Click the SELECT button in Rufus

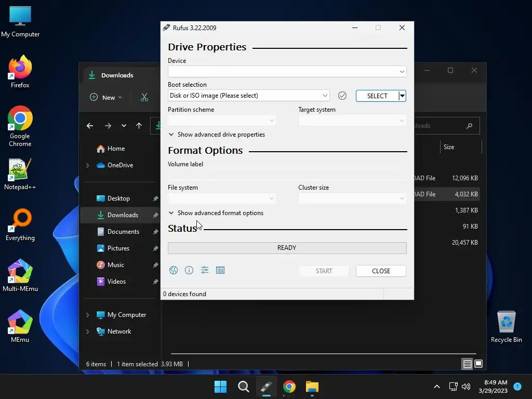[377, 96]
